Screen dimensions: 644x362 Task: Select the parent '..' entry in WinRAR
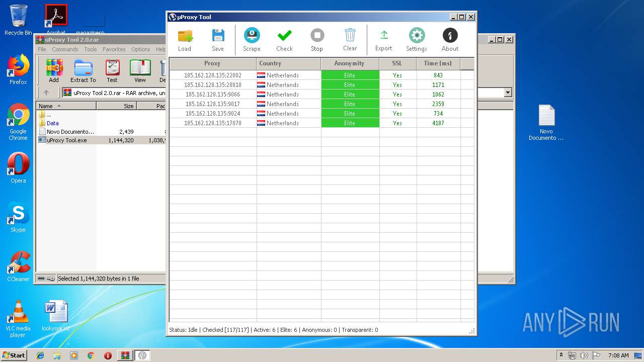pyautogui.click(x=45, y=115)
